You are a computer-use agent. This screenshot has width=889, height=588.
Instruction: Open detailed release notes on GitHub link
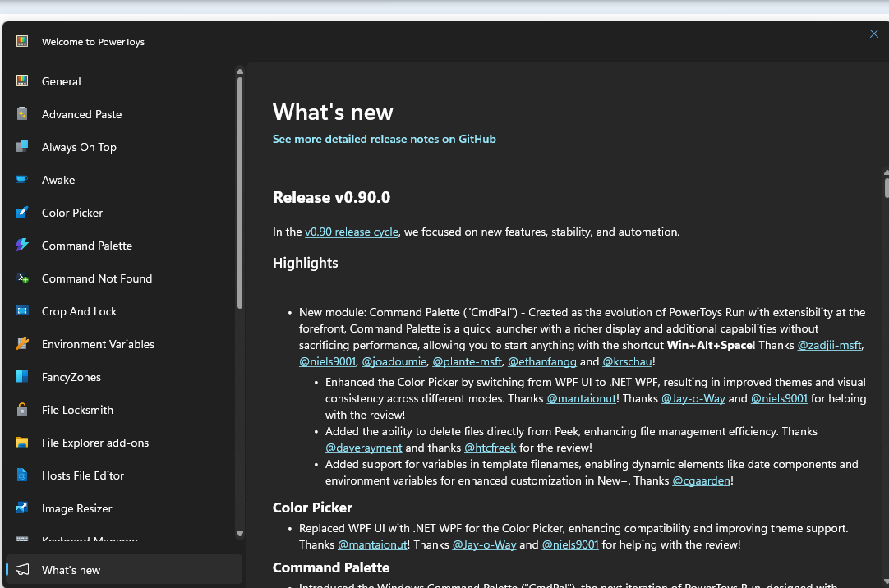384,139
